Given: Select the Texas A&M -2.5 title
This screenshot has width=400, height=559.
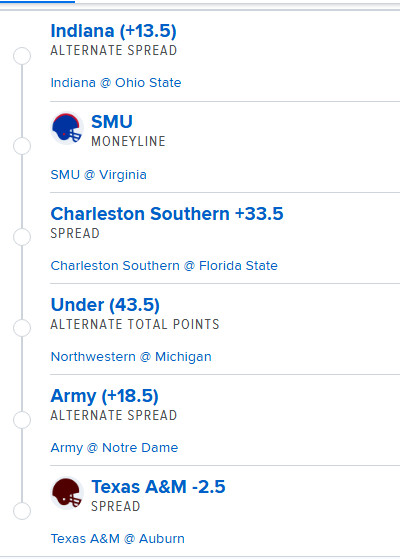Looking at the screenshot, I should 158,487.
